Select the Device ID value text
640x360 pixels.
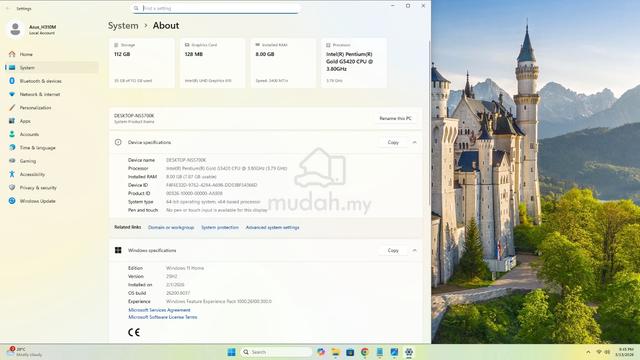211,185
